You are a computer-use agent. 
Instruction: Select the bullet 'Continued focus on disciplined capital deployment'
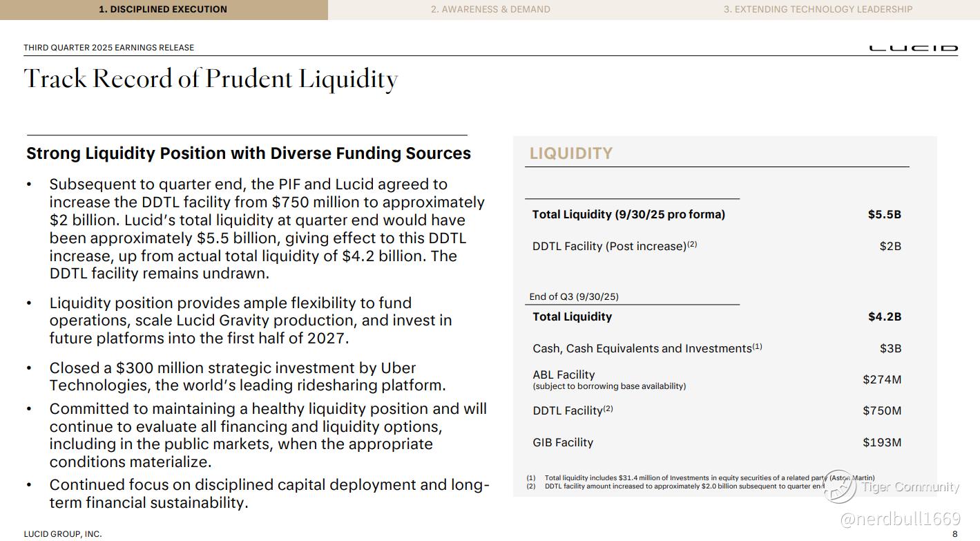click(x=269, y=493)
